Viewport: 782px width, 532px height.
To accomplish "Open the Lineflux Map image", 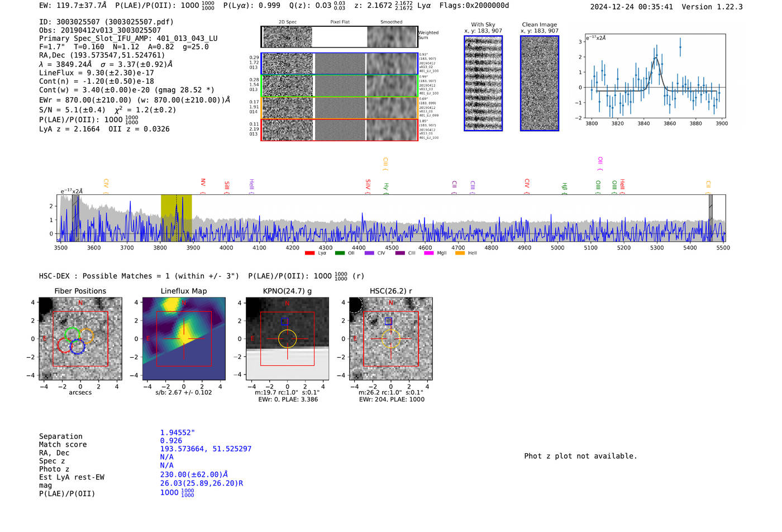I will tap(184, 339).
